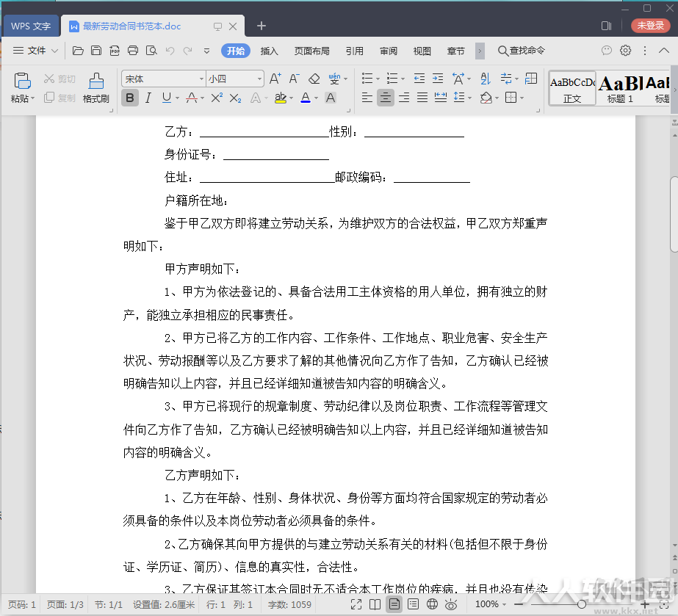This screenshot has height=616, width=678.
Task: Redo the last action
Action: point(187,51)
